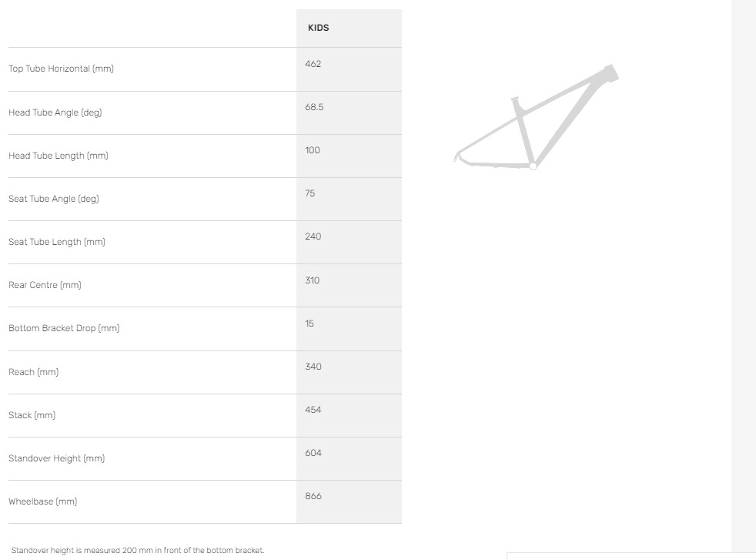Select the 68.5 head tube angle value
756x560 pixels.
[x=314, y=107]
